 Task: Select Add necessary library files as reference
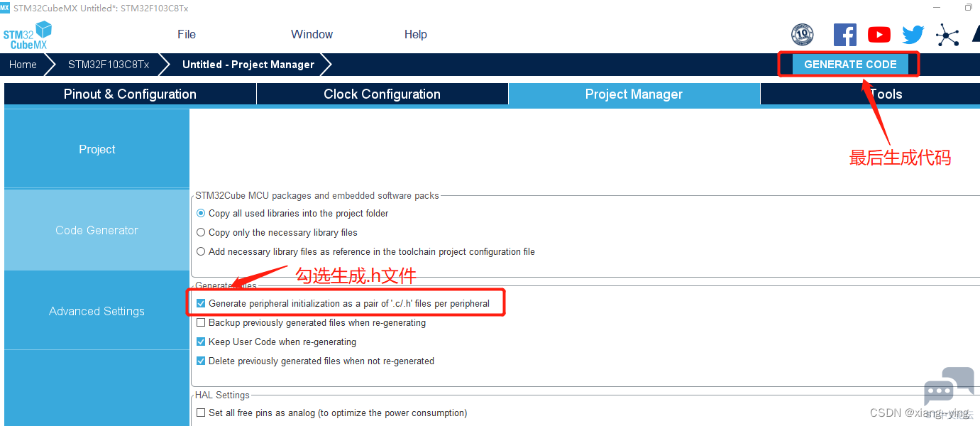(x=202, y=251)
